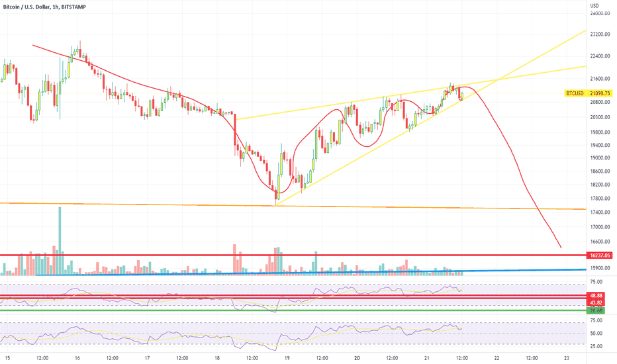Click the 50.00 level on lower oscillator
The height and width of the screenshot is (364, 617).
(596, 334)
